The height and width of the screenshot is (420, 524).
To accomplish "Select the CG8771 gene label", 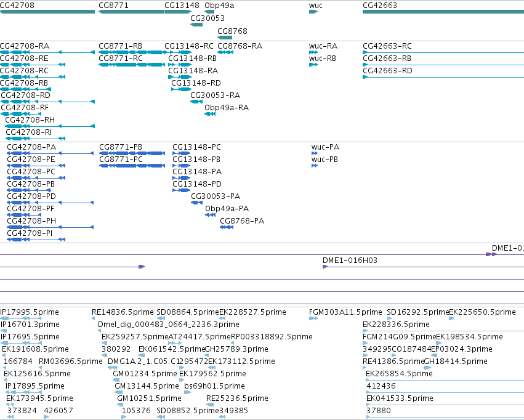I will click(x=113, y=6).
